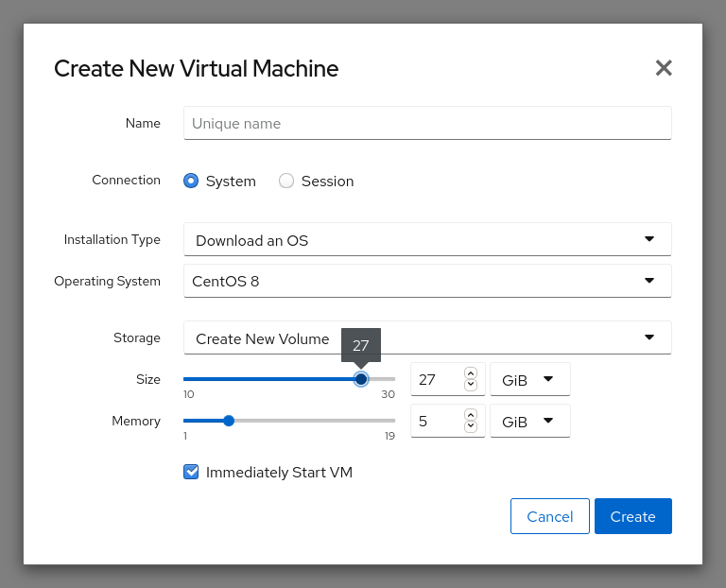Increase the memory value using up arrow

tap(471, 415)
